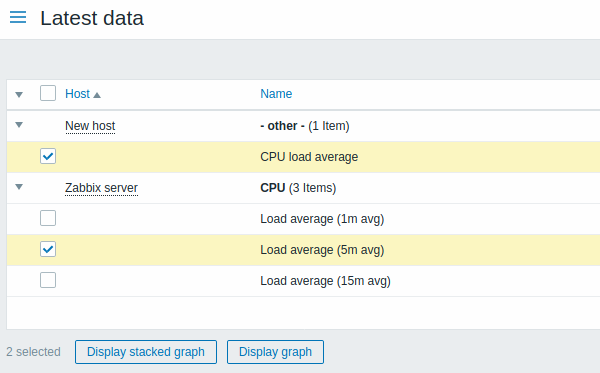Check the Load average (15m avg) checkbox
Screen dimensions: 600x373
pyautogui.click(x=48, y=280)
